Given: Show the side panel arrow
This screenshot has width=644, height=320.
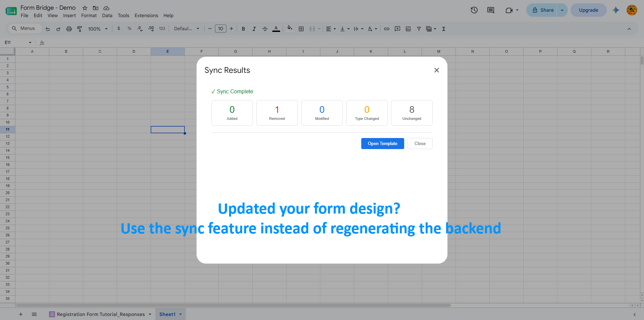Looking at the screenshot, I should 634,315.
